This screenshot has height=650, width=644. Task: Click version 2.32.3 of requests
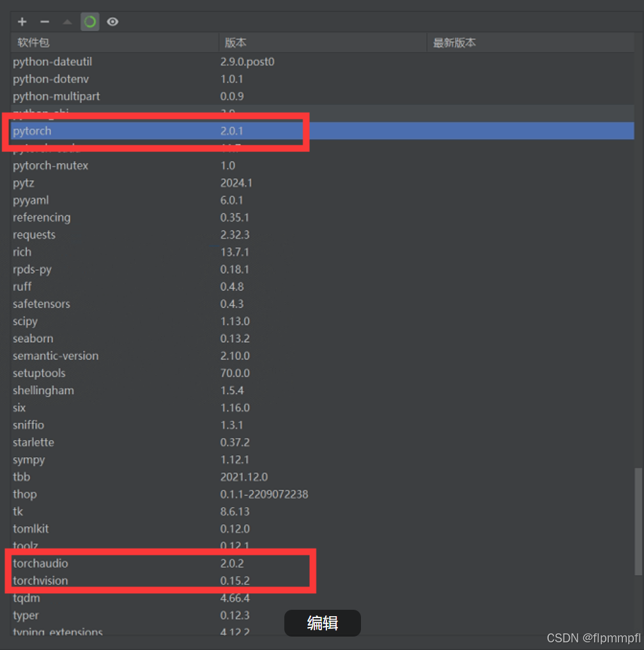(x=234, y=234)
